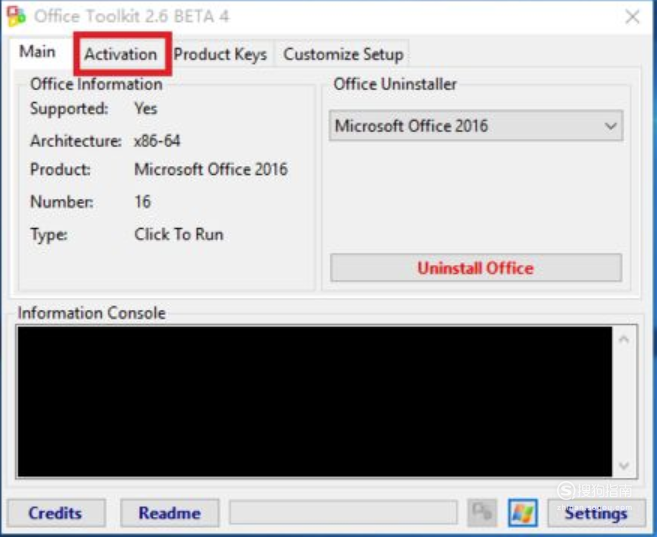The height and width of the screenshot is (537, 657).
Task: Switch to the Activation tab
Action: pos(121,54)
